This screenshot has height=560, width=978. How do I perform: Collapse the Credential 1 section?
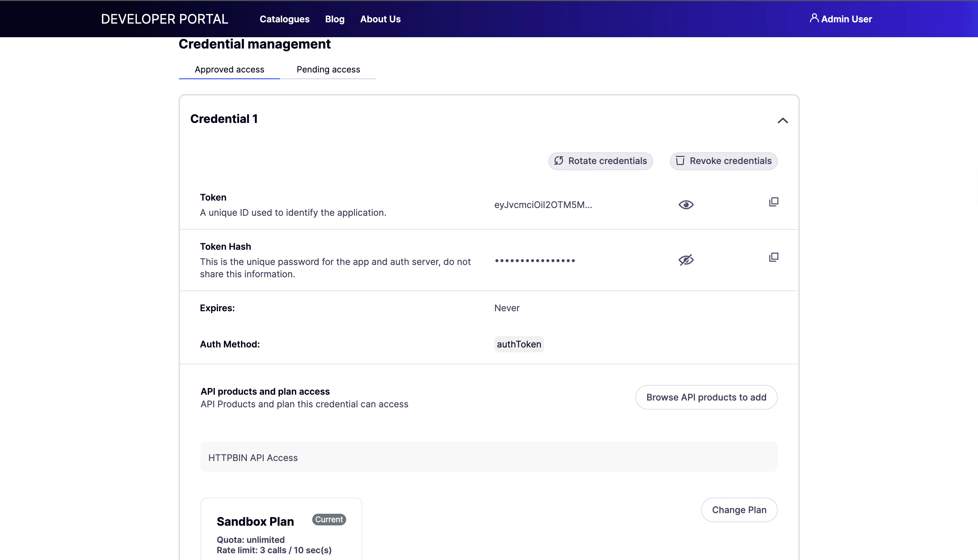(x=783, y=121)
